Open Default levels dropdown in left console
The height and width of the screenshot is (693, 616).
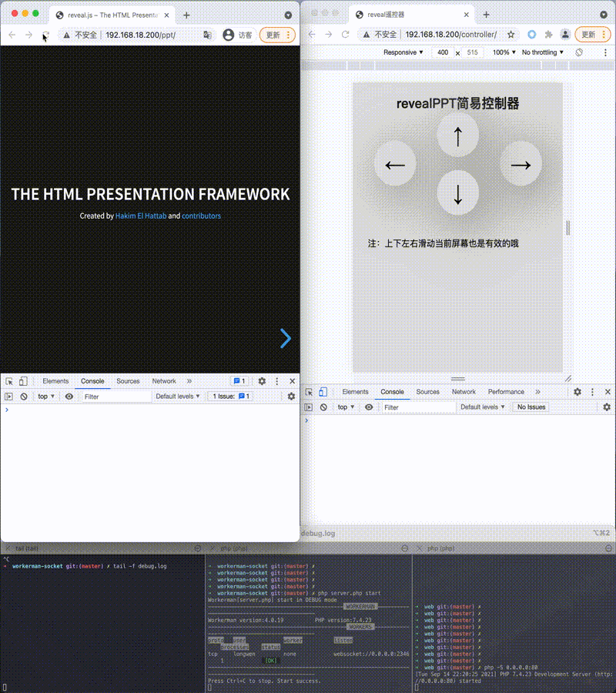click(x=178, y=397)
